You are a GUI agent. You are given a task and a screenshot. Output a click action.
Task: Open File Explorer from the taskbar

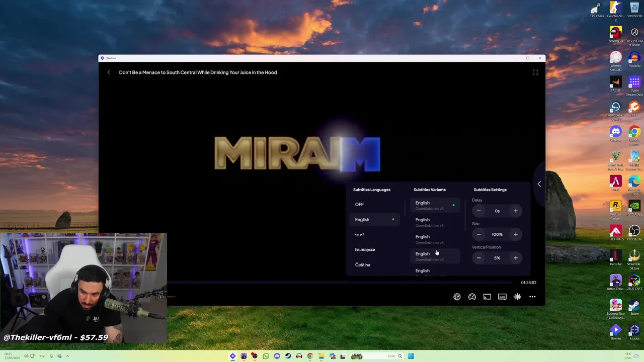321,356
